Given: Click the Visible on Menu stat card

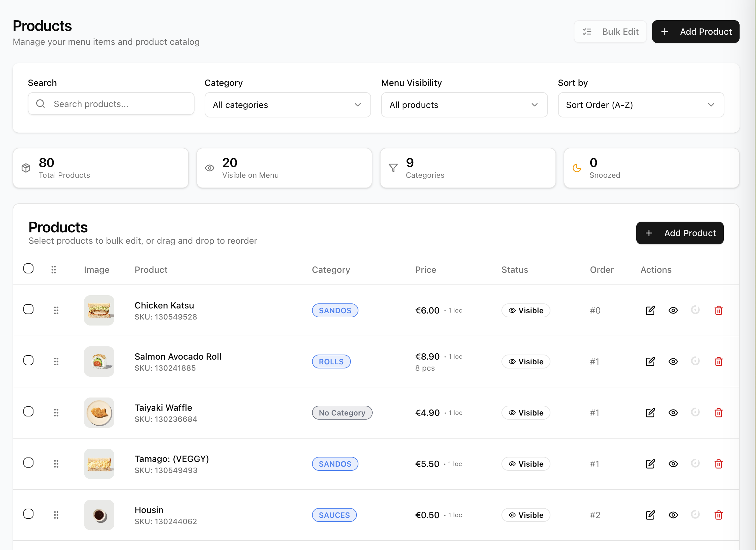Looking at the screenshot, I should [284, 168].
